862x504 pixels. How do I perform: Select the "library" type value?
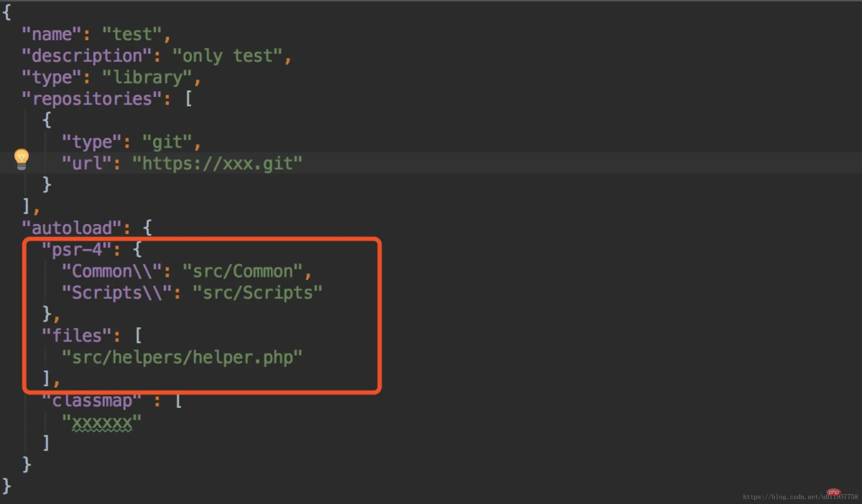147,78
